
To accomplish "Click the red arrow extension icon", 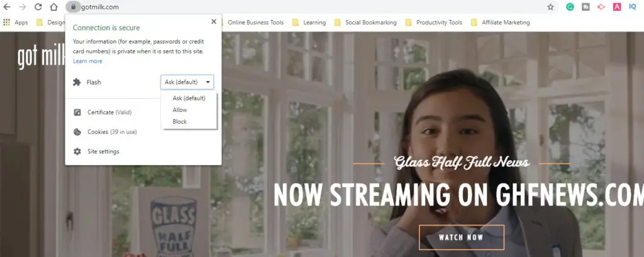I will 601,7.
